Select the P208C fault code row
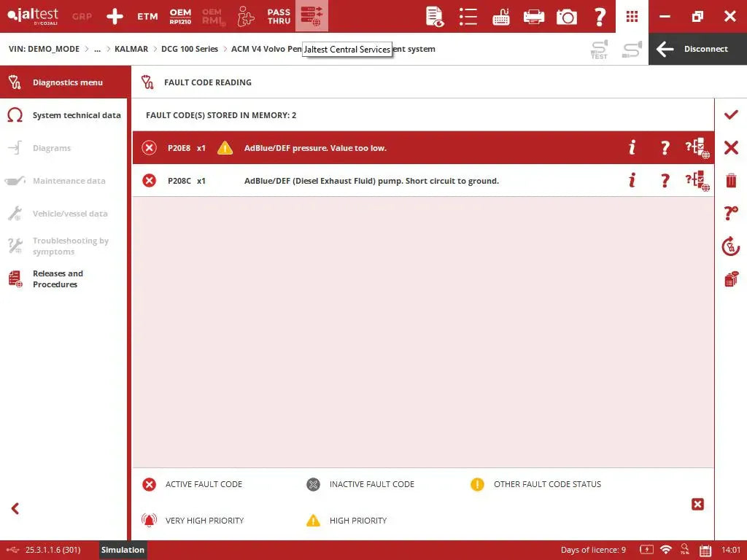 point(372,181)
